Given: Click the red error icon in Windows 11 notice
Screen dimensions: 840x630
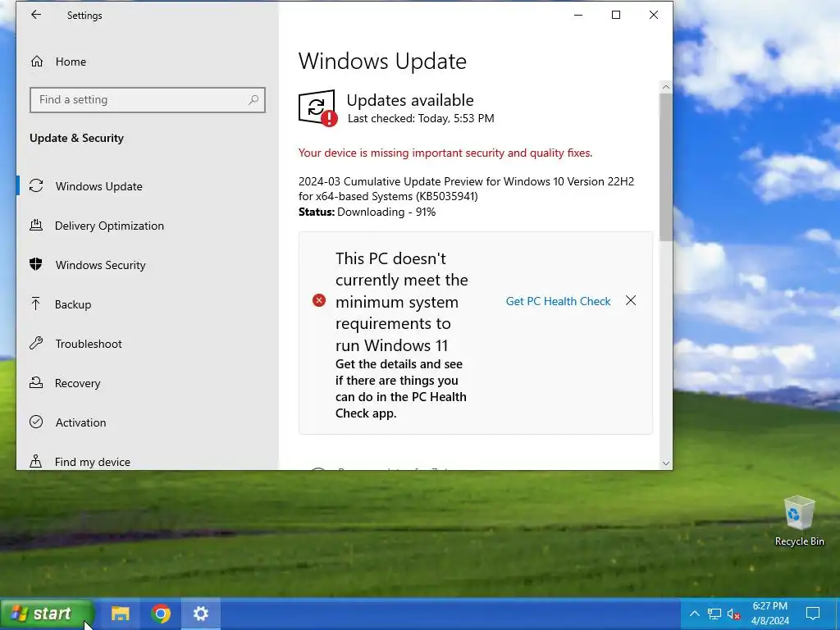Looking at the screenshot, I should click(x=319, y=300).
